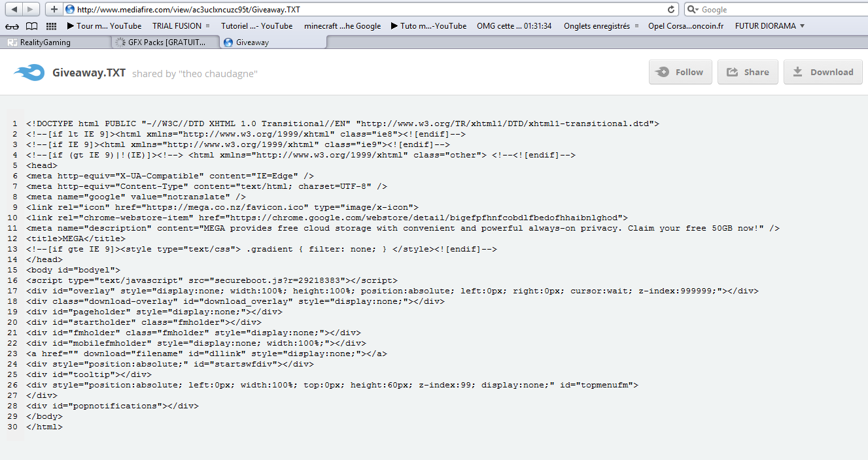
Task: Click the Follow button
Action: click(680, 72)
